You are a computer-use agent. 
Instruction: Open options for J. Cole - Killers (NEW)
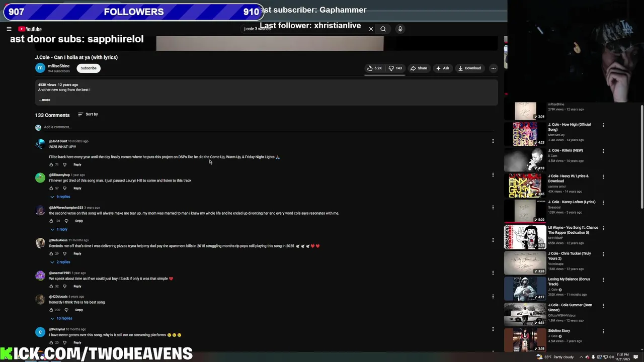click(603, 151)
